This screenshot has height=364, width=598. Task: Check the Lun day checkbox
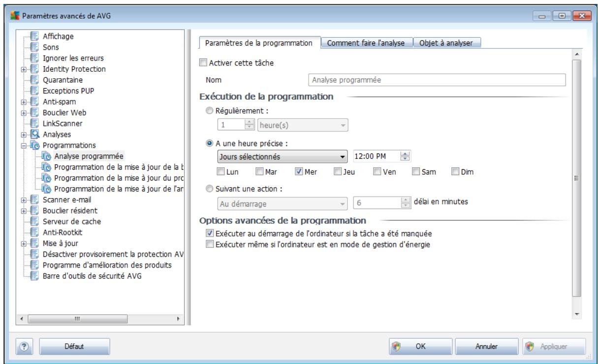point(220,171)
